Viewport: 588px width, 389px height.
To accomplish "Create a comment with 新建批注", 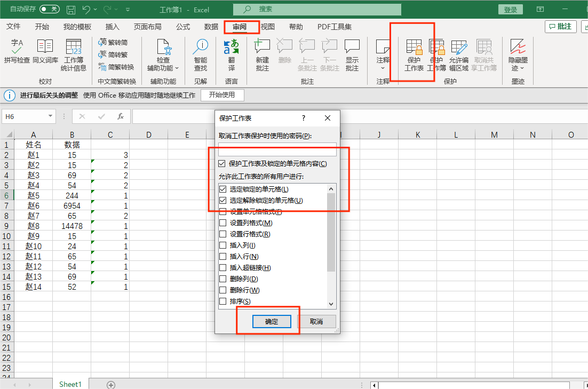I will (x=262, y=53).
